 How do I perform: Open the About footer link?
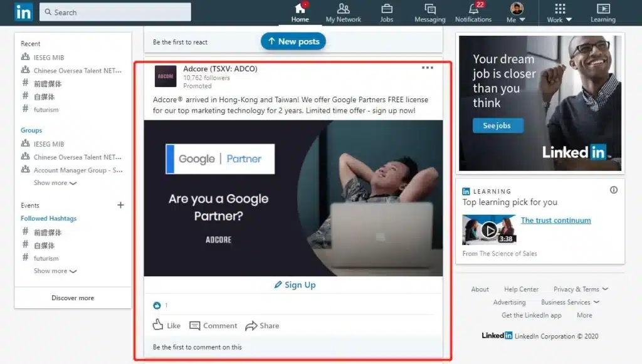tap(480, 289)
